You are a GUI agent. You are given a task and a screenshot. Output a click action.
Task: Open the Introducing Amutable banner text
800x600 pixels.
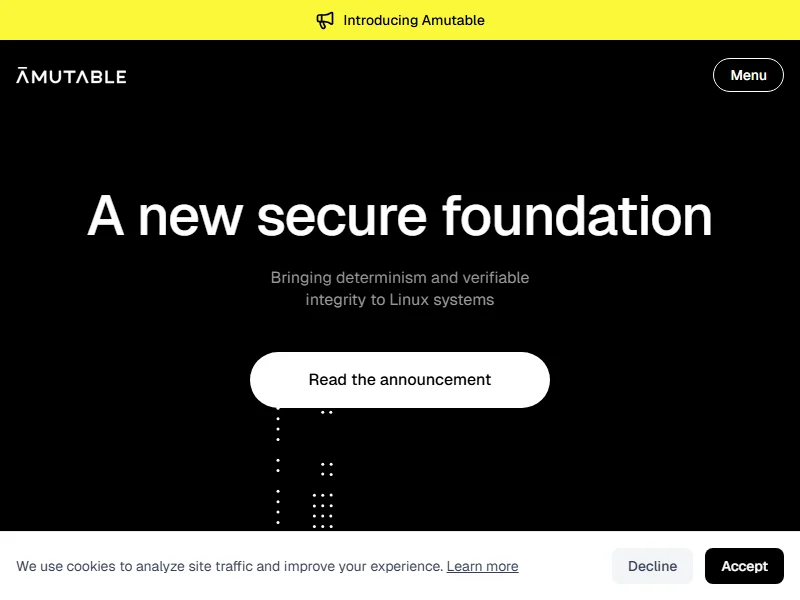[x=413, y=20]
